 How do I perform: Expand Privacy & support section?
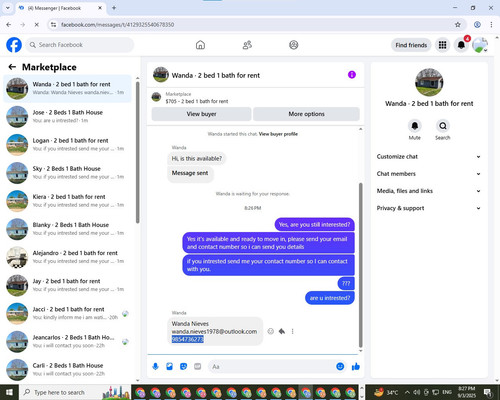pos(429,208)
